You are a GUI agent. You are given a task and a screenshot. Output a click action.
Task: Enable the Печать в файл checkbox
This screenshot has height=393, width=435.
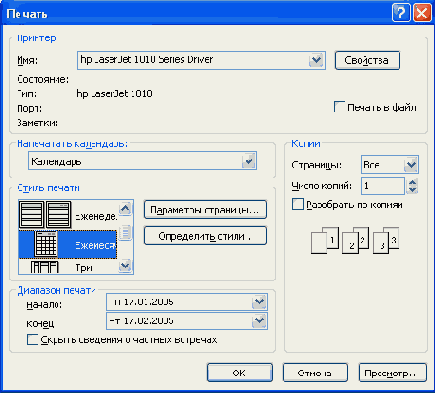pyautogui.click(x=339, y=107)
